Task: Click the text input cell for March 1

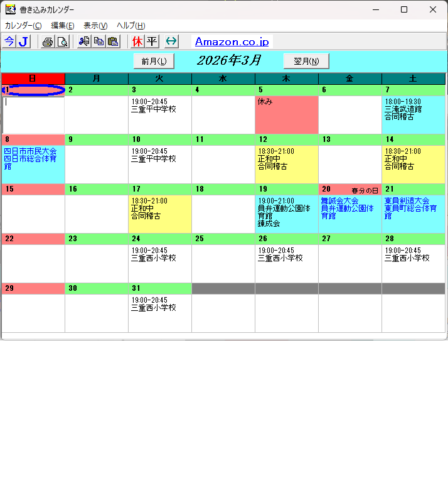Action: pyautogui.click(x=33, y=114)
